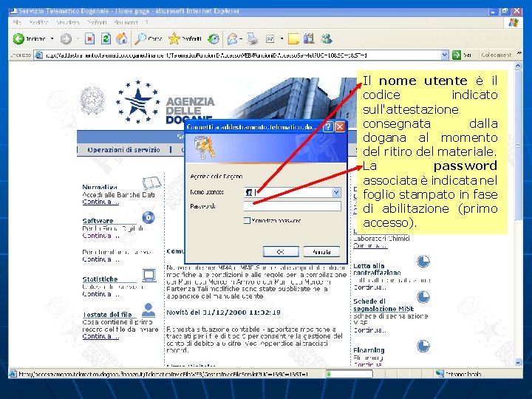Click the History/Media round icon after Preferiti
The width and height of the screenshot is (532, 399).
click(x=214, y=39)
